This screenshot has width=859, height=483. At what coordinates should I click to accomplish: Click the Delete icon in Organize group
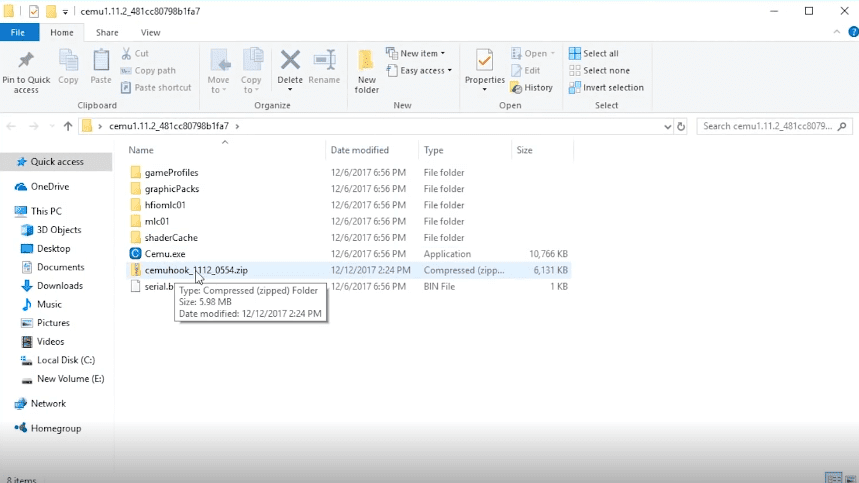(x=290, y=63)
